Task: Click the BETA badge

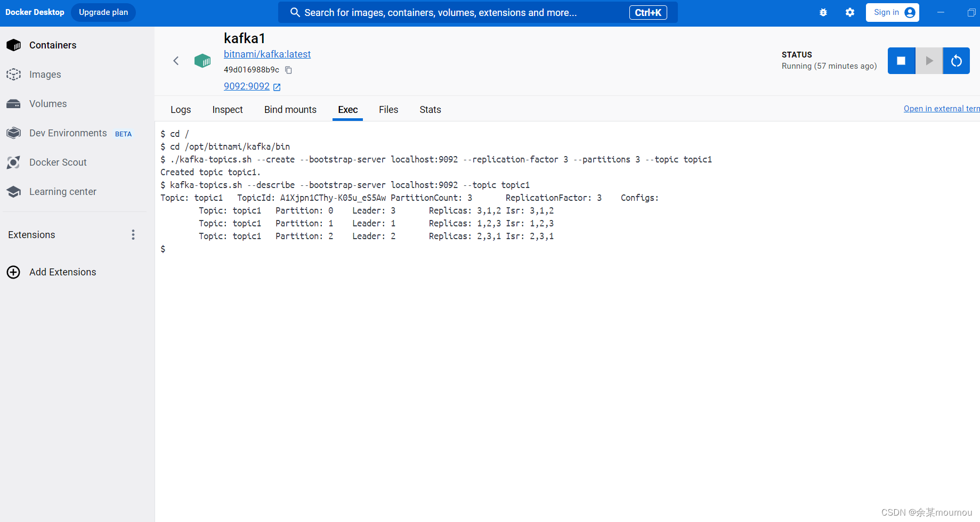Action: 123,134
